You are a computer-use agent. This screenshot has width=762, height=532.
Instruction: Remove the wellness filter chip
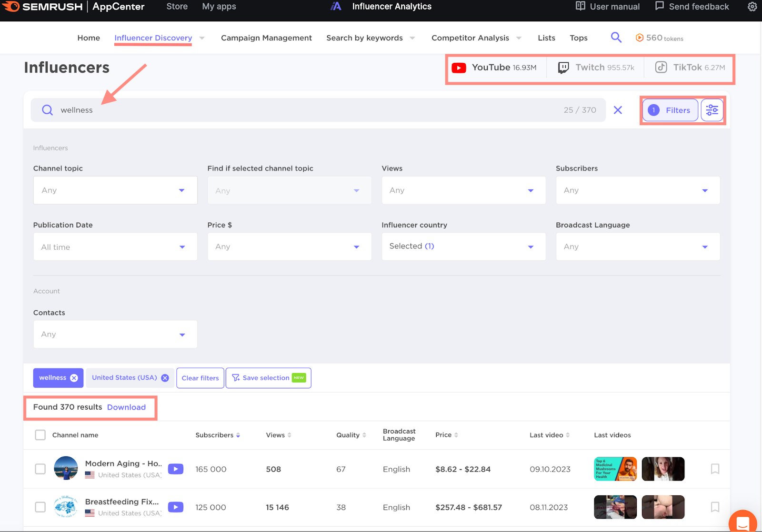(74, 377)
